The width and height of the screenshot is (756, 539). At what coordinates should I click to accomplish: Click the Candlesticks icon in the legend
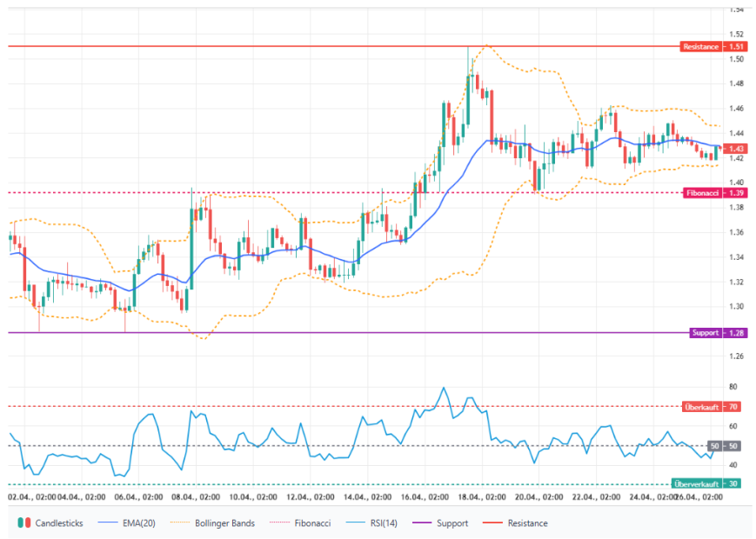click(23, 523)
